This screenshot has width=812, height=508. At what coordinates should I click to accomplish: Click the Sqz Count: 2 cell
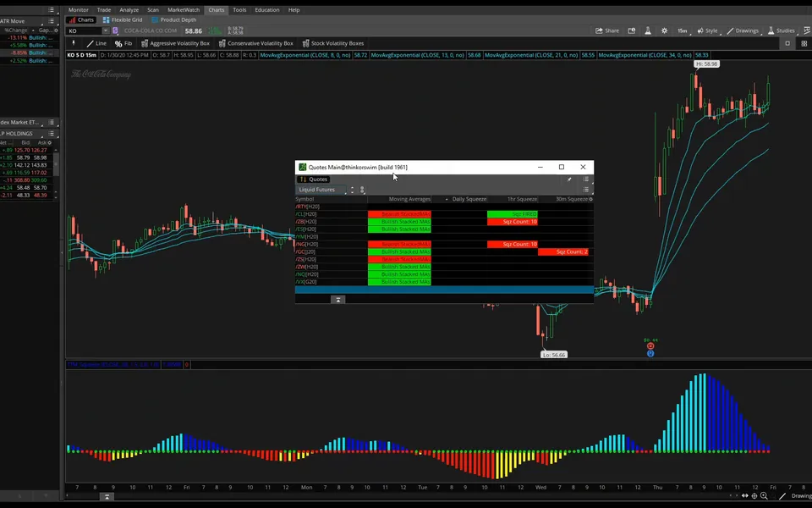563,252
